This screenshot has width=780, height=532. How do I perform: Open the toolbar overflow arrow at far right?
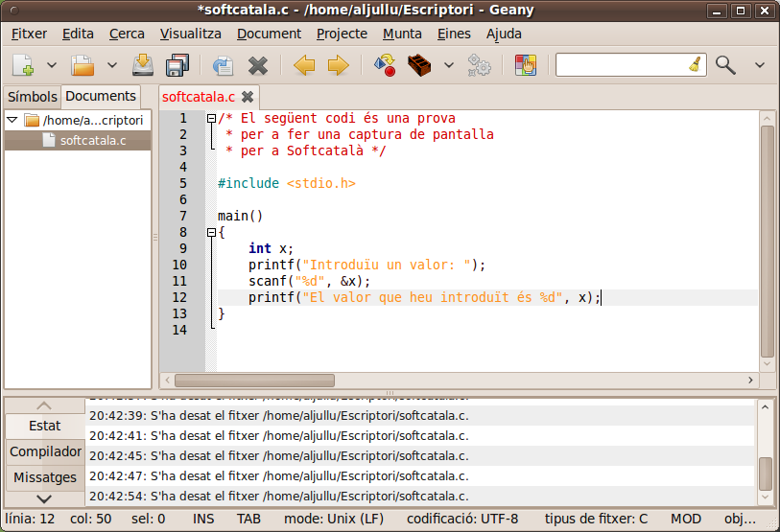(x=759, y=65)
